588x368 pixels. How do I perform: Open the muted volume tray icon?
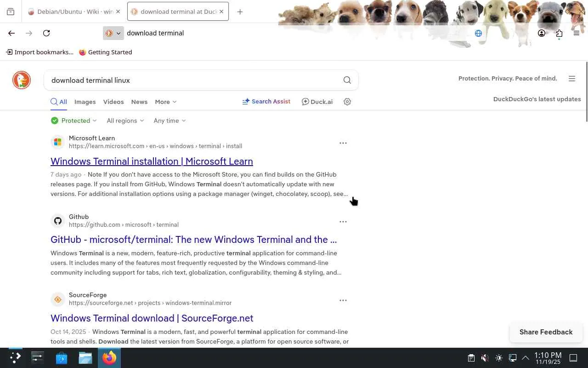[x=485, y=358]
